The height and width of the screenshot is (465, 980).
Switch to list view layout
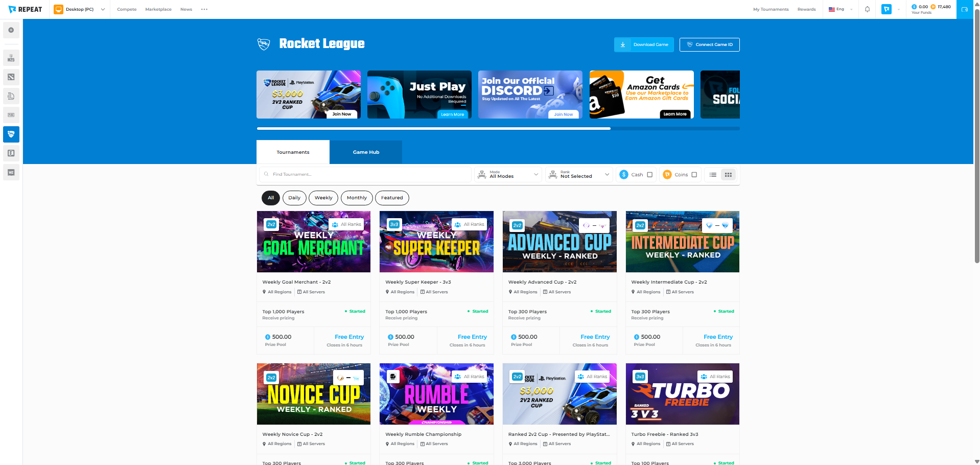tap(713, 175)
